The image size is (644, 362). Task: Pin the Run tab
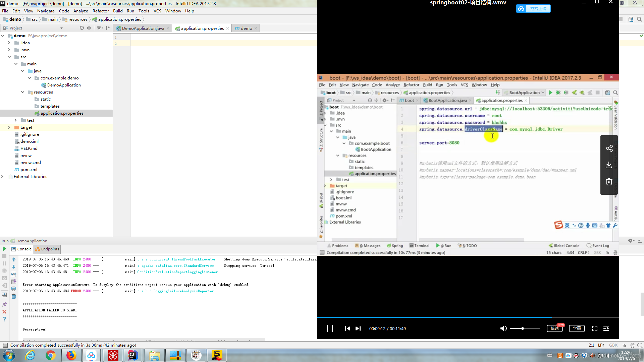pos(4,304)
